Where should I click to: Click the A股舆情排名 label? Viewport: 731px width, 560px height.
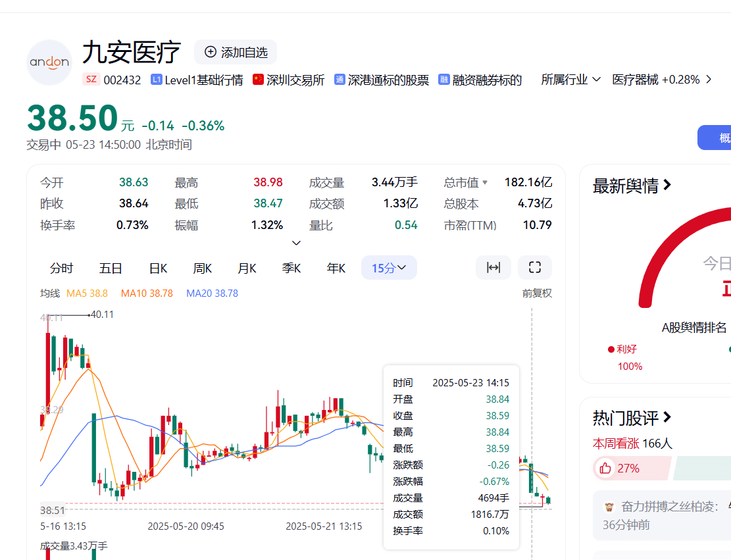(x=694, y=328)
